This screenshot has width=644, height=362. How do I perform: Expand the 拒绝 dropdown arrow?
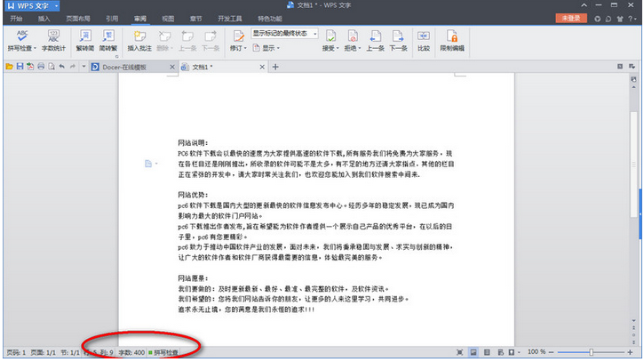360,49
